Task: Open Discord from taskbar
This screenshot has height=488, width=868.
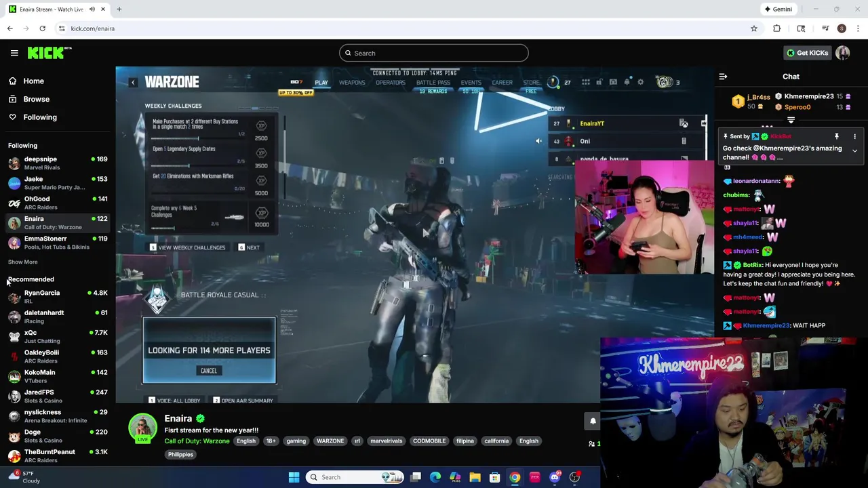Action: click(555, 477)
